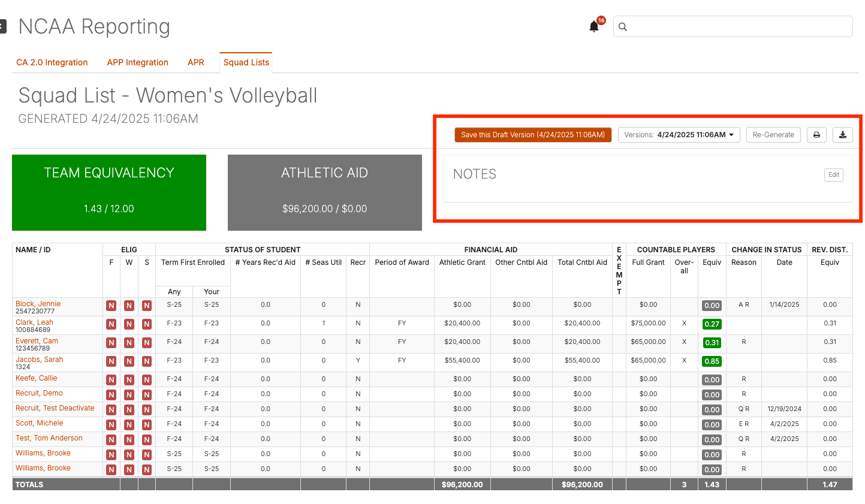This screenshot has width=865, height=504.
Task: Open the Recruit, Test Deactivate link
Action: tap(55, 408)
